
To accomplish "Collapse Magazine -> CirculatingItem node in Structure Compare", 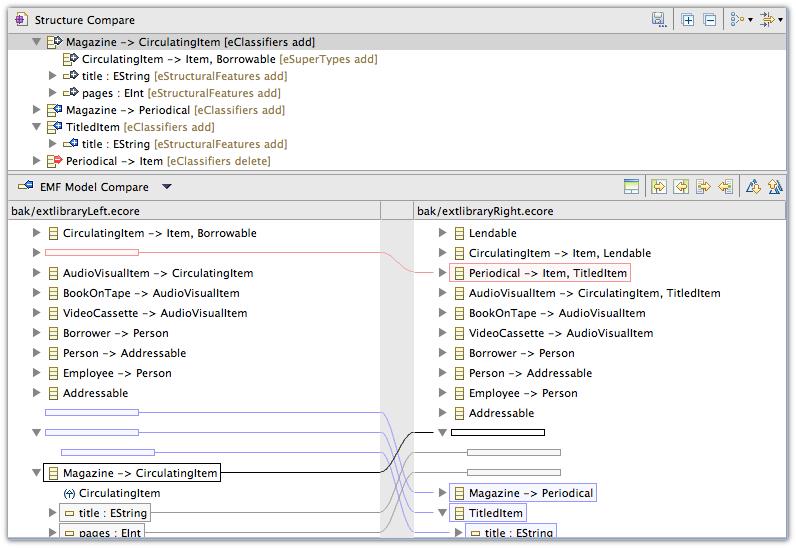I will click(36, 42).
